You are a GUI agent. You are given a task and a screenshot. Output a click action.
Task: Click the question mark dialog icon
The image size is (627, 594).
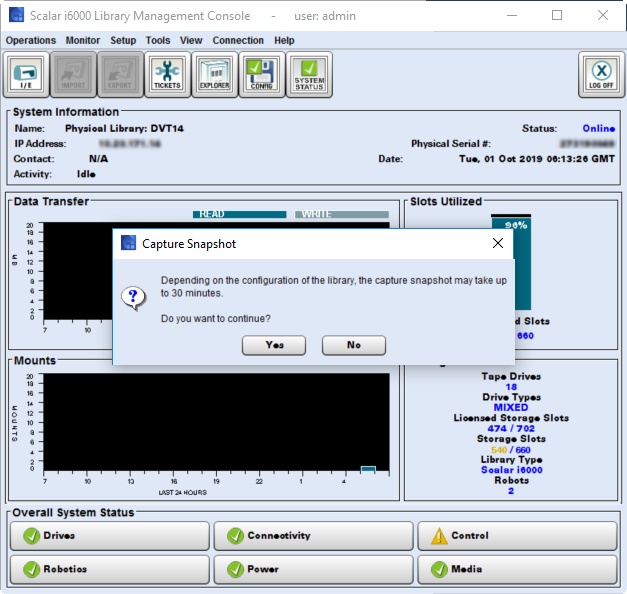pyautogui.click(x=134, y=298)
